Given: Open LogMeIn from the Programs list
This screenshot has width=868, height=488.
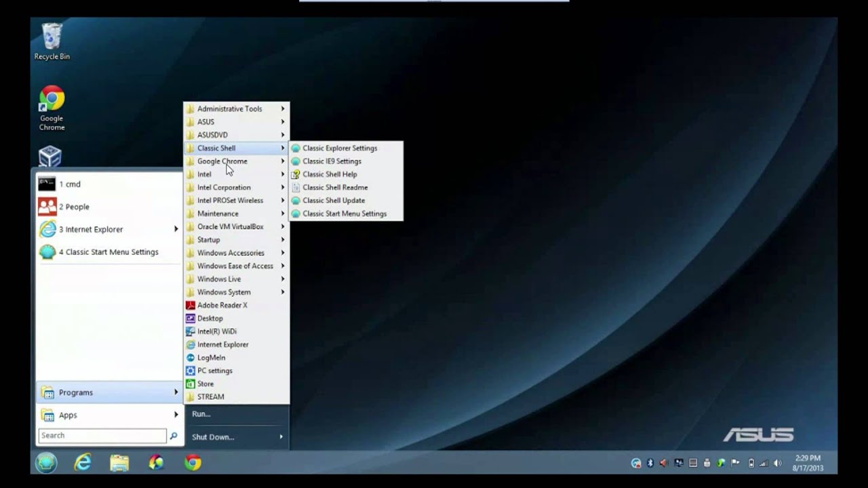Looking at the screenshot, I should pos(237,358).
